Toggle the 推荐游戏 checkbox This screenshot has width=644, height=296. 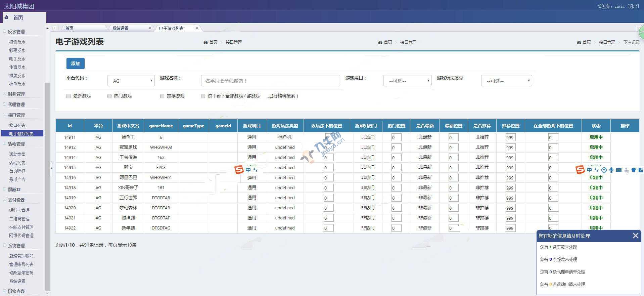tap(162, 96)
